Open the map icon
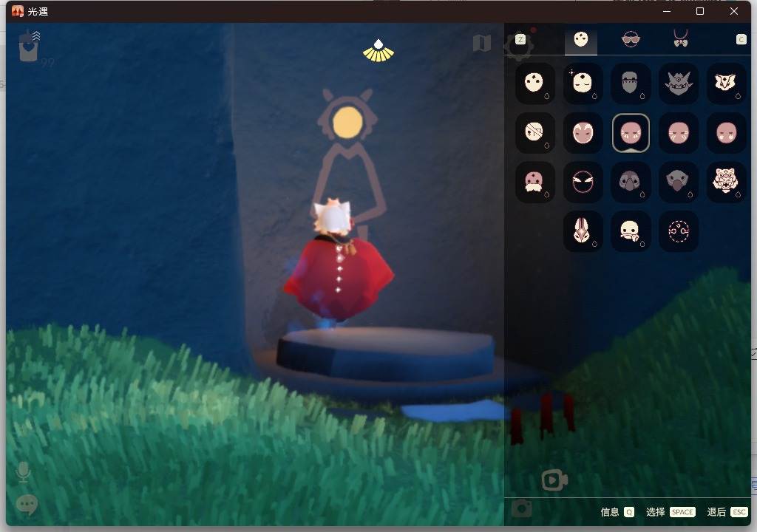 481,43
